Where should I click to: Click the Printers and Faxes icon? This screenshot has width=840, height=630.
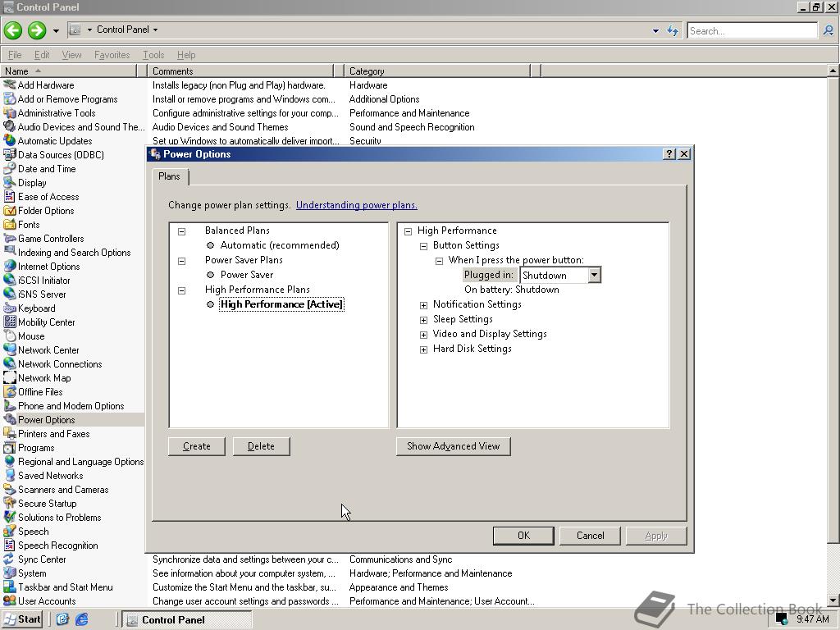point(9,433)
